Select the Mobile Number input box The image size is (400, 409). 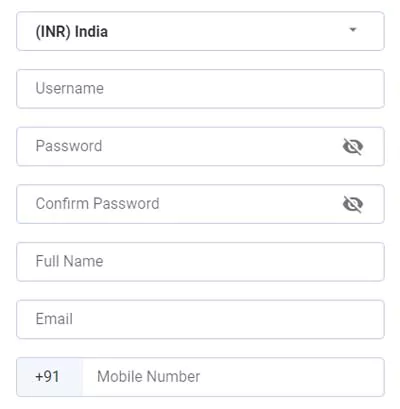coord(233,377)
